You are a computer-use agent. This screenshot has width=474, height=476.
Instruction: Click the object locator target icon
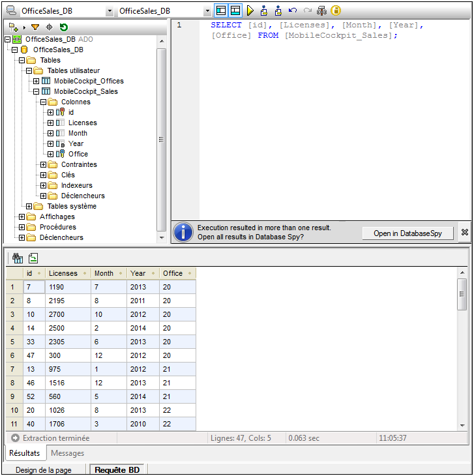[50, 27]
